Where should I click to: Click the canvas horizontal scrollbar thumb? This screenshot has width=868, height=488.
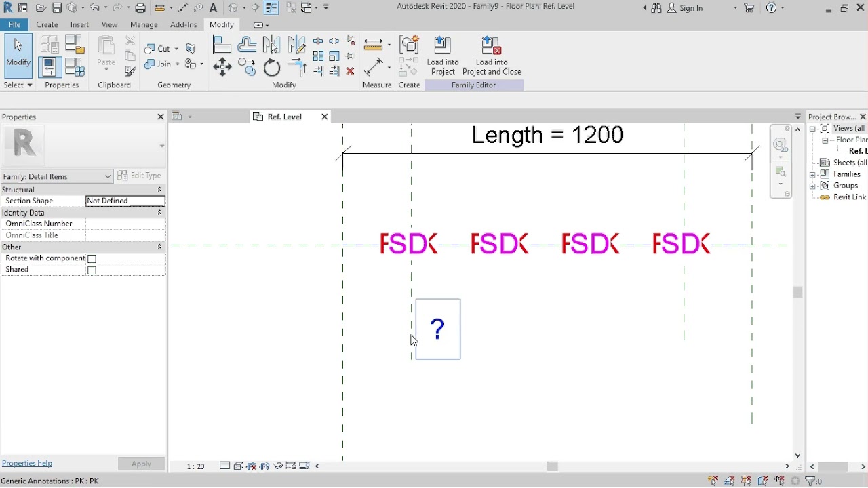pyautogui.click(x=553, y=466)
